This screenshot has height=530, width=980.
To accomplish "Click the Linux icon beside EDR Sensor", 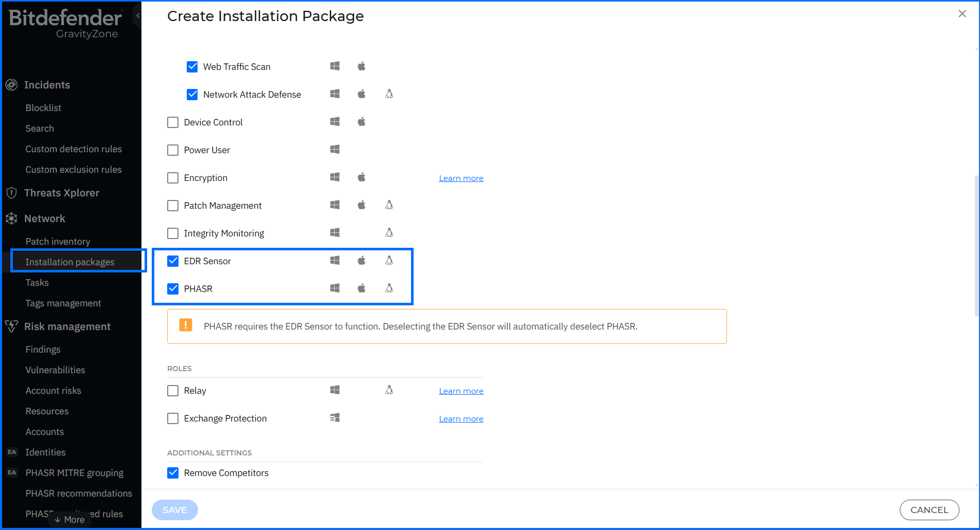I will pos(389,261).
